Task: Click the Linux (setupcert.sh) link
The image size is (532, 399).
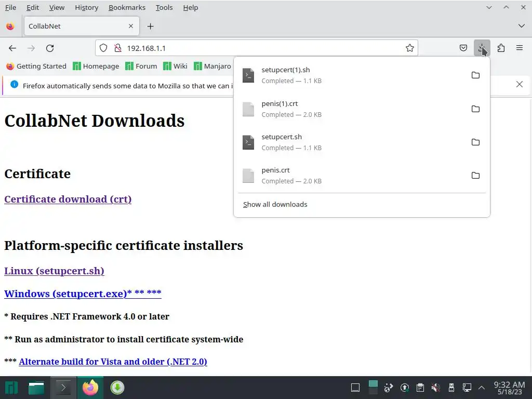Action: pos(54,271)
